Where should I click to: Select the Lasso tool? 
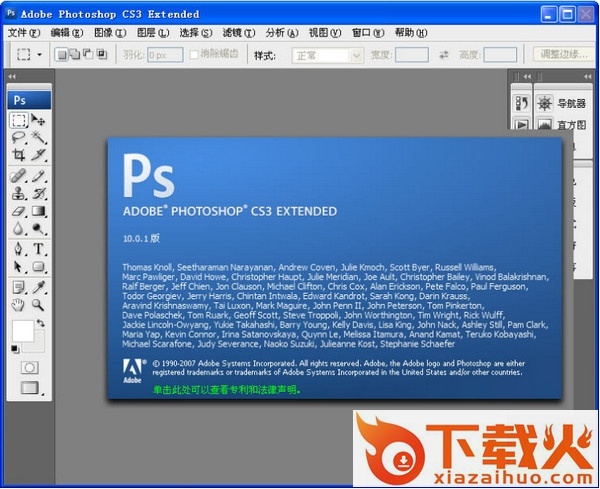[18, 137]
